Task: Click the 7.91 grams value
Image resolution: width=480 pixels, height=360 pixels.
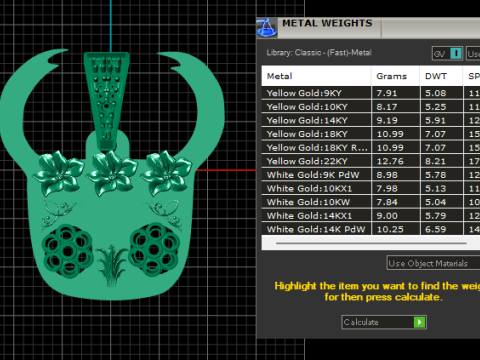Action: point(387,93)
